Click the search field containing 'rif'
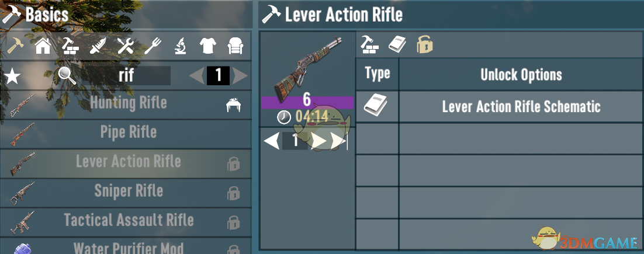 126,75
